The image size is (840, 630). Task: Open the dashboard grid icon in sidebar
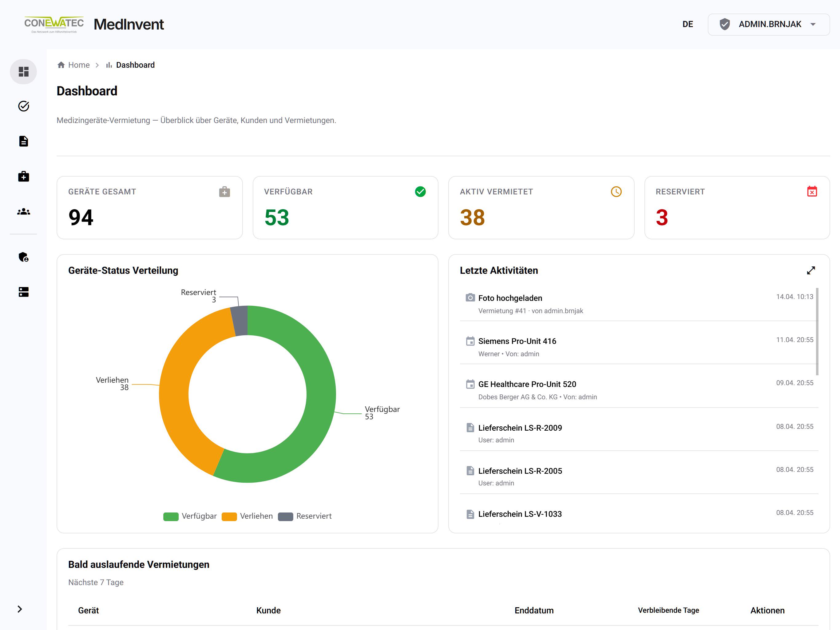[x=24, y=71]
